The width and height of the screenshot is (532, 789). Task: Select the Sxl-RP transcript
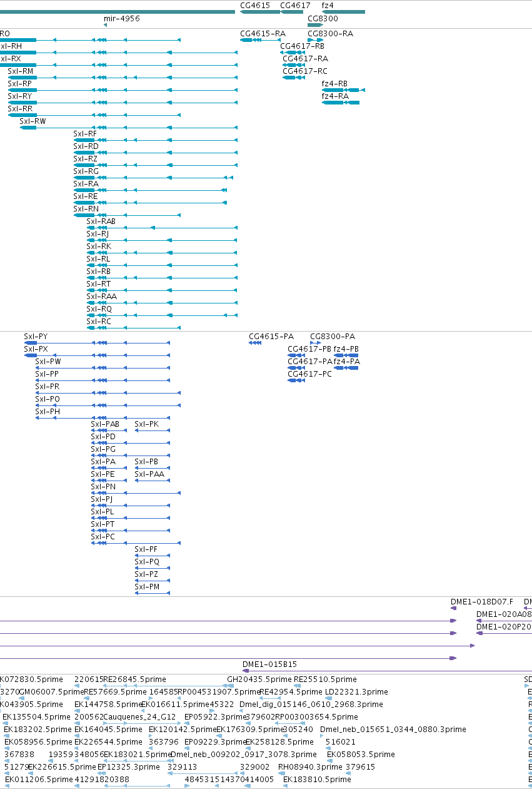tap(19, 84)
